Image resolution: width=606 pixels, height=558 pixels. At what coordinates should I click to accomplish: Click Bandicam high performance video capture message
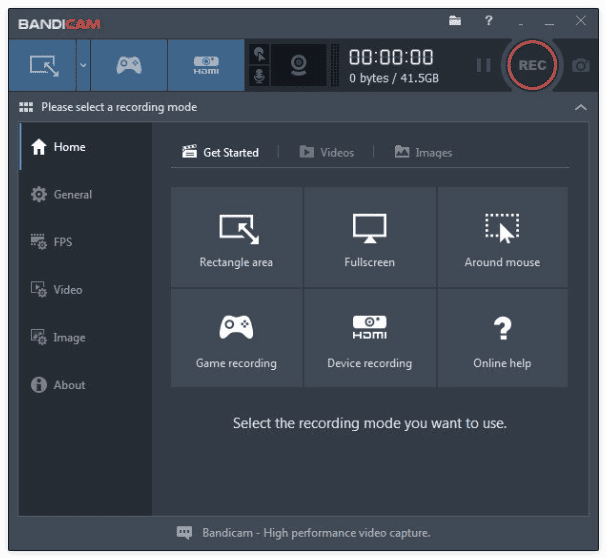pyautogui.click(x=316, y=533)
